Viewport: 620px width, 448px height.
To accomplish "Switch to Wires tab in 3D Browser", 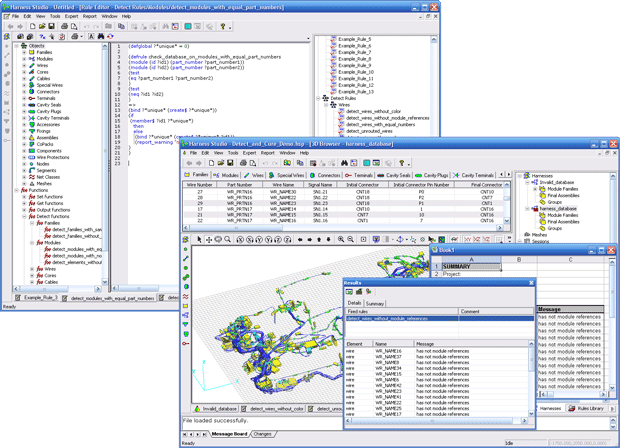I will (253, 175).
